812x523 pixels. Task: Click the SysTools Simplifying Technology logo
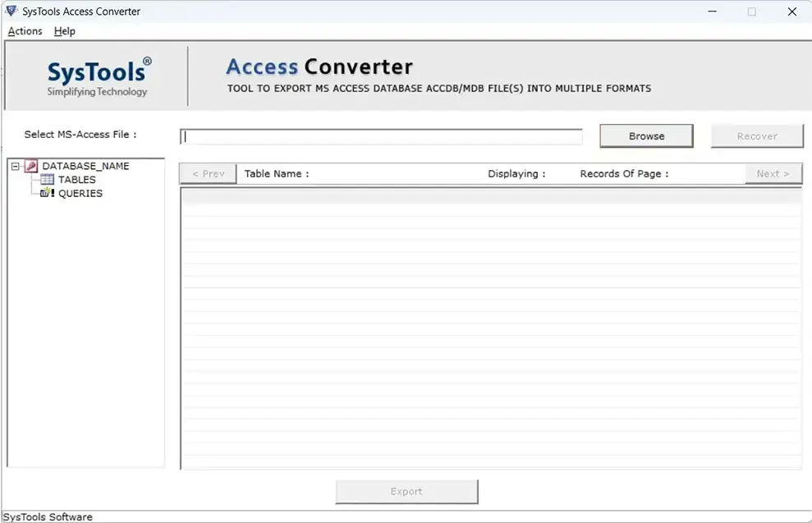point(99,77)
